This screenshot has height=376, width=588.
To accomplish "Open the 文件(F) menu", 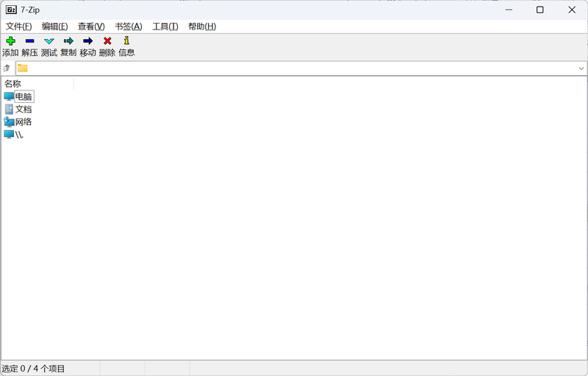I will point(19,26).
